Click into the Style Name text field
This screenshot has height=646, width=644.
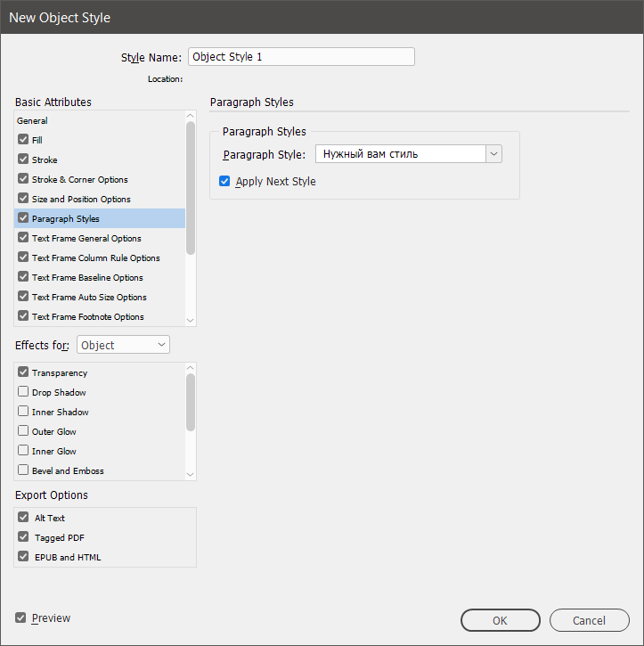[x=300, y=57]
